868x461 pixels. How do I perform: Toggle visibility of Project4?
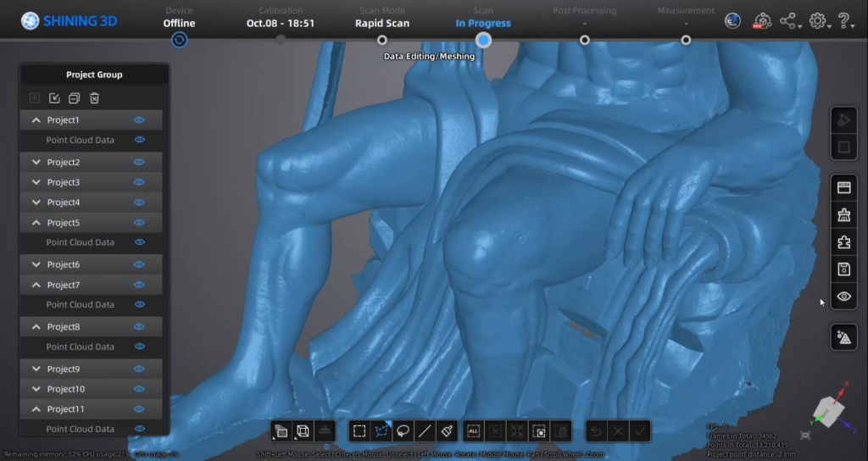pos(139,203)
